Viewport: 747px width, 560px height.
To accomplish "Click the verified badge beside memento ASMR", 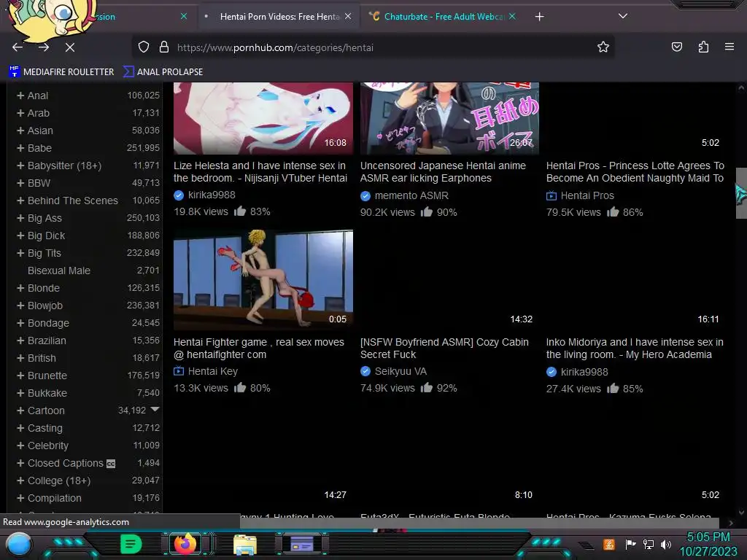I will pos(365,195).
